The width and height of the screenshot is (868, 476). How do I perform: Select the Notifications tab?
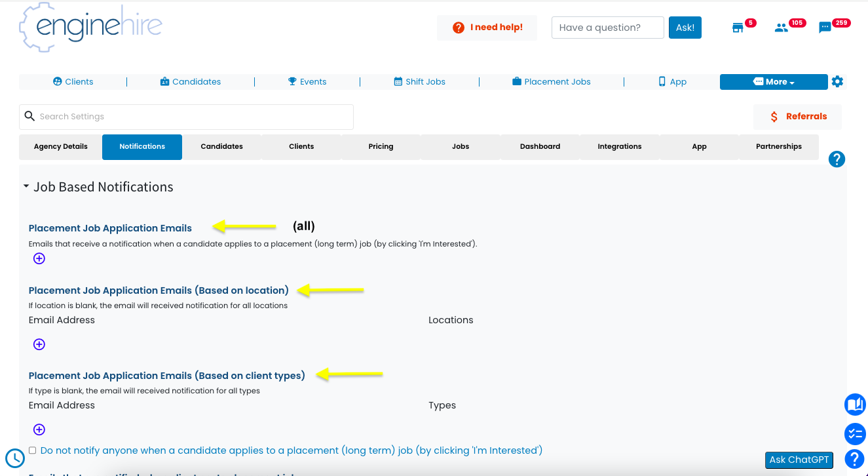(142, 147)
